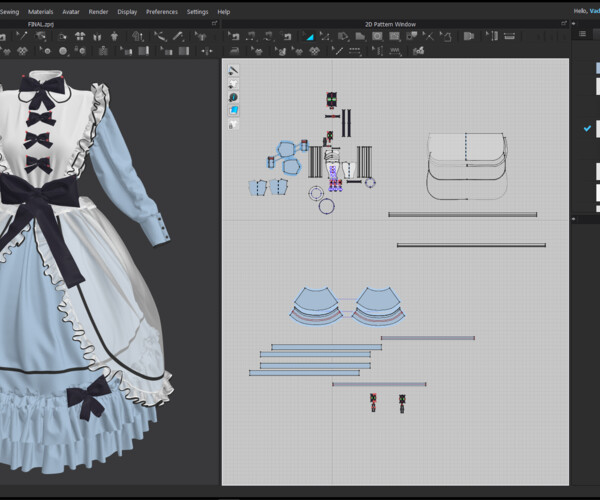Select the Segment Topstitch dashed tool

pos(355,51)
